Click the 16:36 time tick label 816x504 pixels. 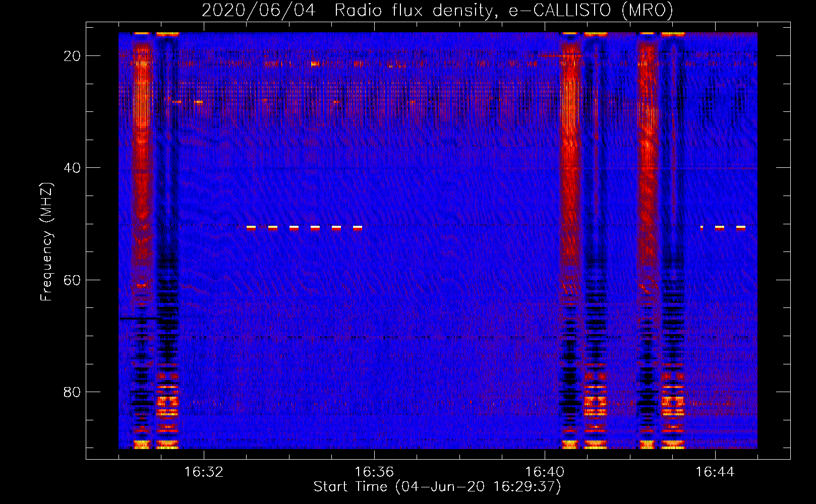click(x=374, y=472)
